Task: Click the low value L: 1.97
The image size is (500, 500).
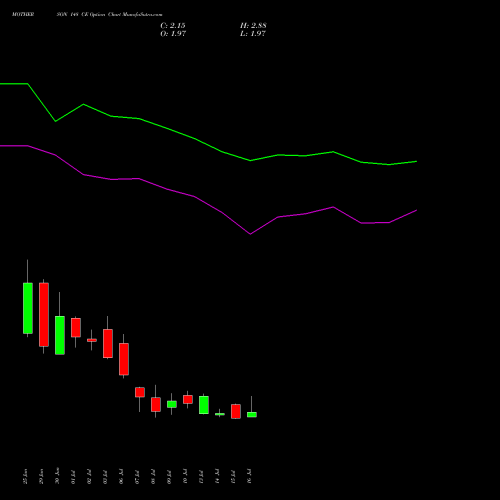Action: tap(253, 34)
